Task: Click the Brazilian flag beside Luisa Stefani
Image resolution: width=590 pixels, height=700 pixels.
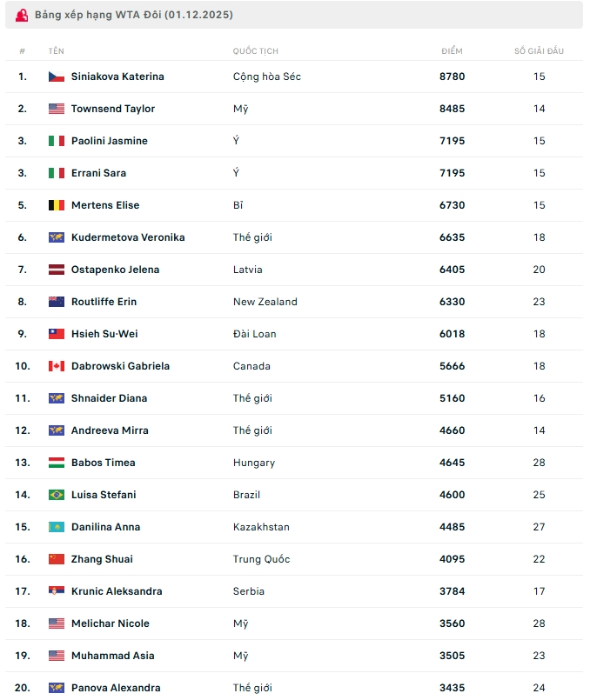Action: 57,495
